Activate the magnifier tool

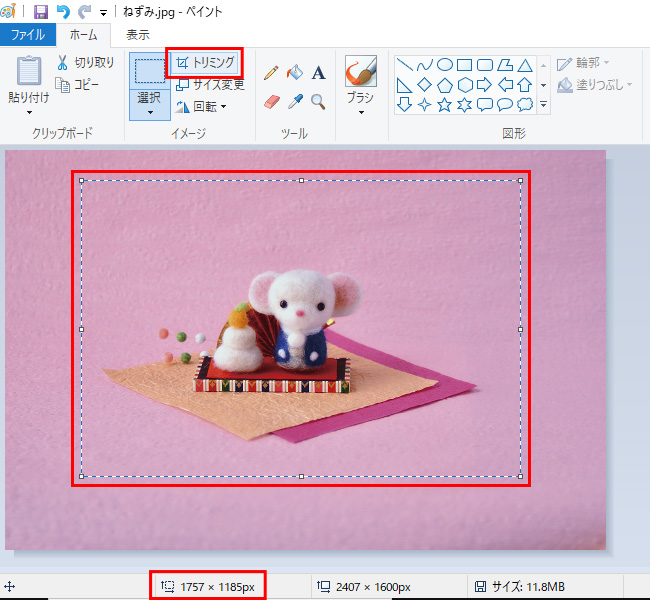coord(318,101)
